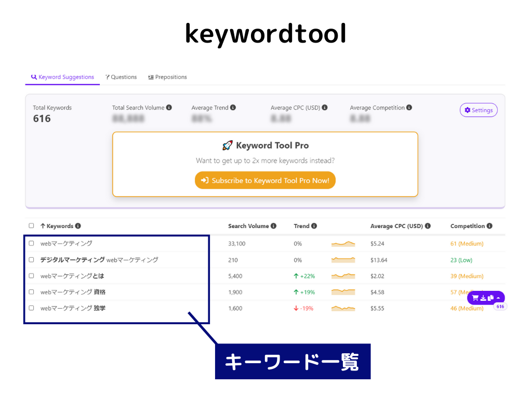Click competition value 46 (Medium)

(x=467, y=309)
